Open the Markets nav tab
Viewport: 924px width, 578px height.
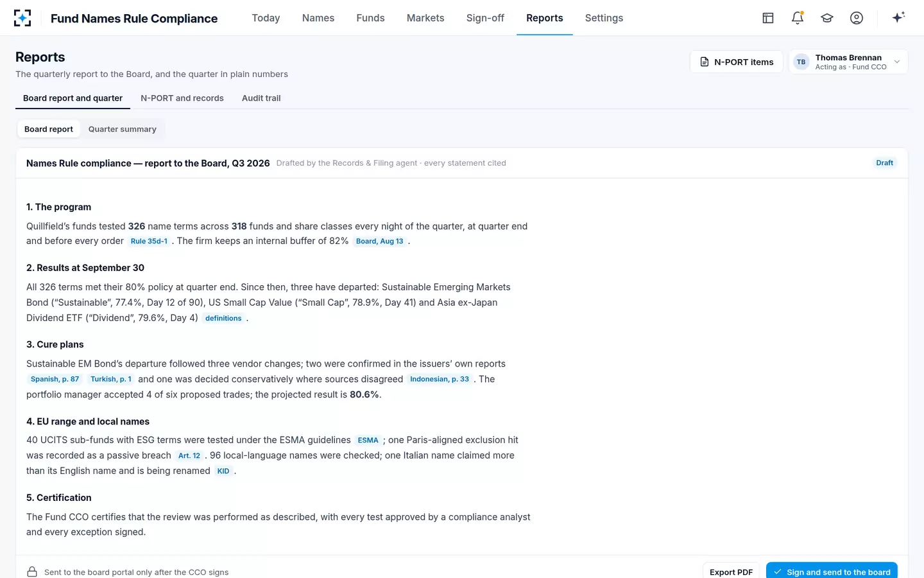click(425, 18)
